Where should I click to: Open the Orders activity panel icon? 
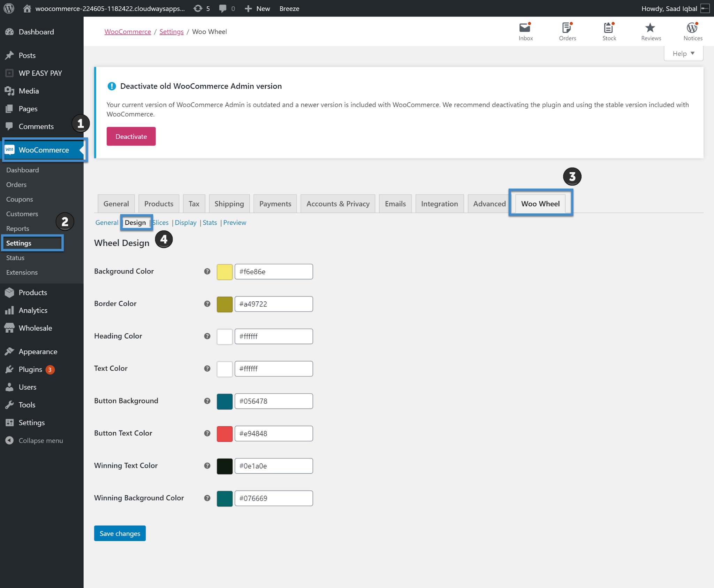tap(567, 31)
